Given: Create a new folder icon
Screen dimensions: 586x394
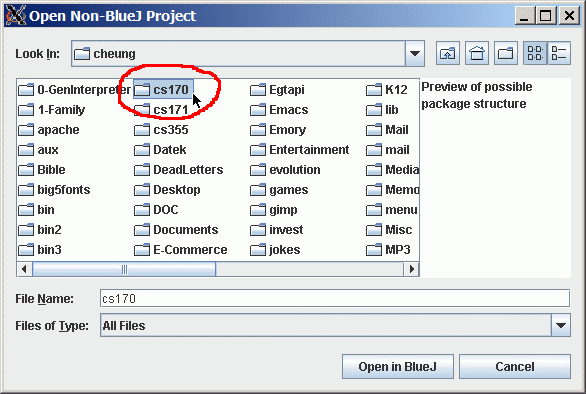Looking at the screenshot, I should (x=506, y=53).
